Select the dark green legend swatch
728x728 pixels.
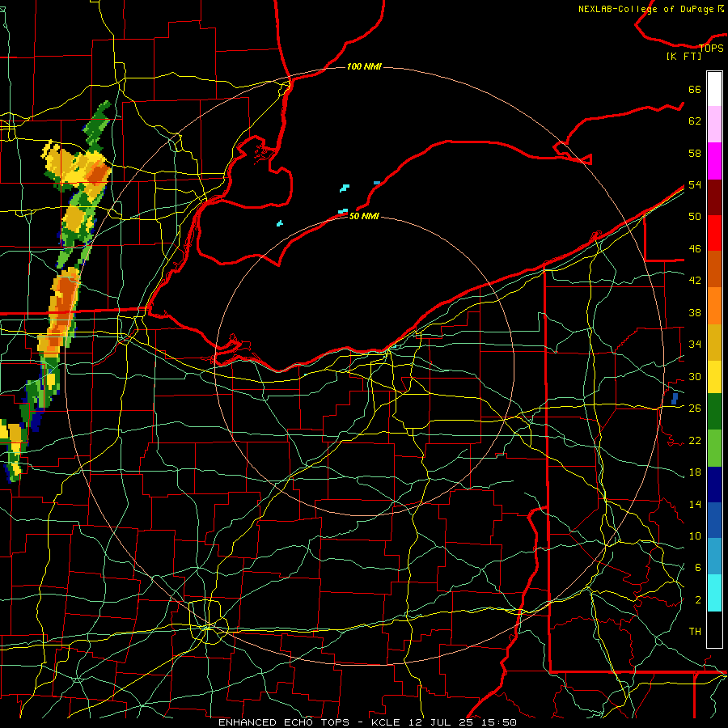[714, 411]
